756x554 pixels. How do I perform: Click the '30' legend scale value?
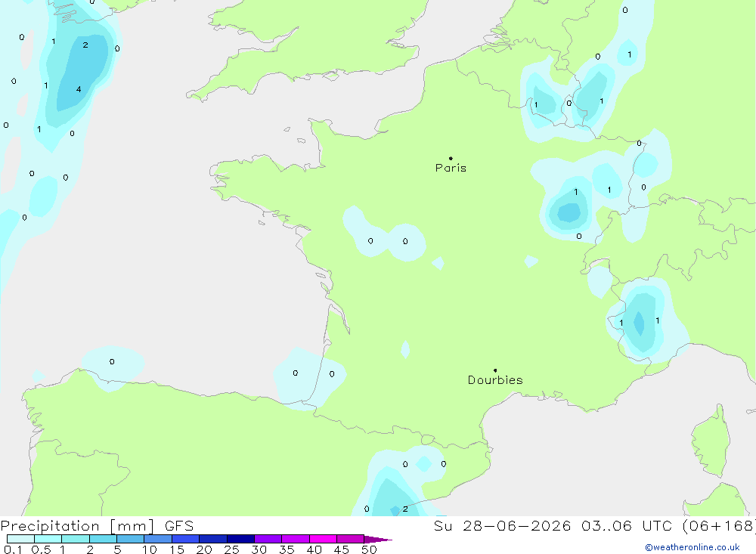point(259,549)
